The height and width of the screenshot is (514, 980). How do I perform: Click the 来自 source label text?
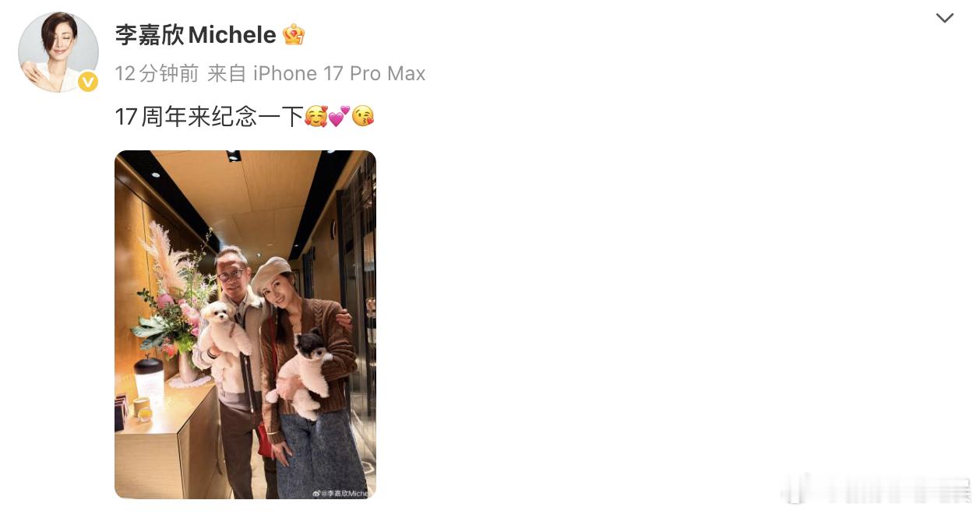pyautogui.click(x=227, y=73)
